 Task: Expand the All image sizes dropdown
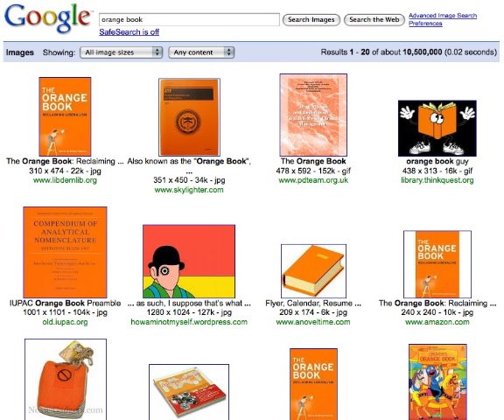[x=121, y=52]
